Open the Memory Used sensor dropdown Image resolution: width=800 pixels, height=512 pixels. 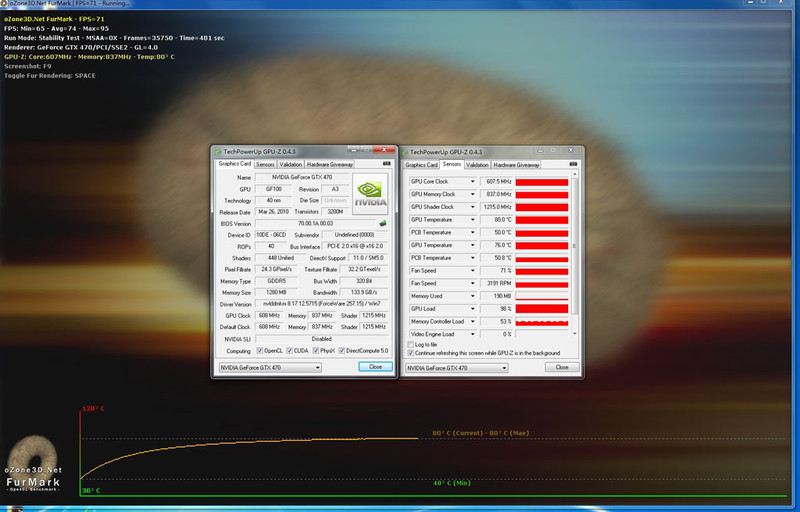(472, 296)
